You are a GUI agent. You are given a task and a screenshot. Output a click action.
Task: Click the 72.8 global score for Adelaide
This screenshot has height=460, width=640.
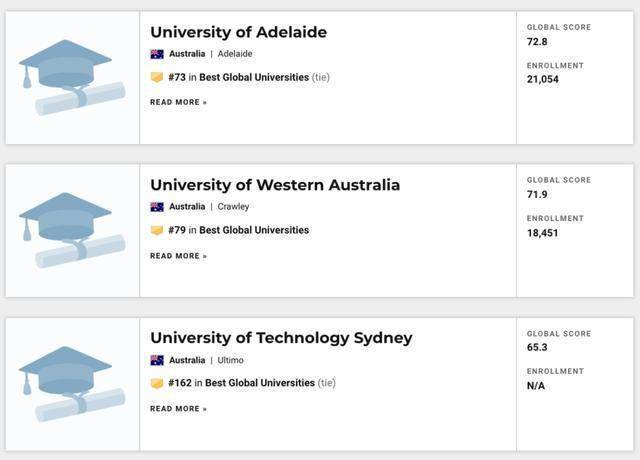coord(537,42)
